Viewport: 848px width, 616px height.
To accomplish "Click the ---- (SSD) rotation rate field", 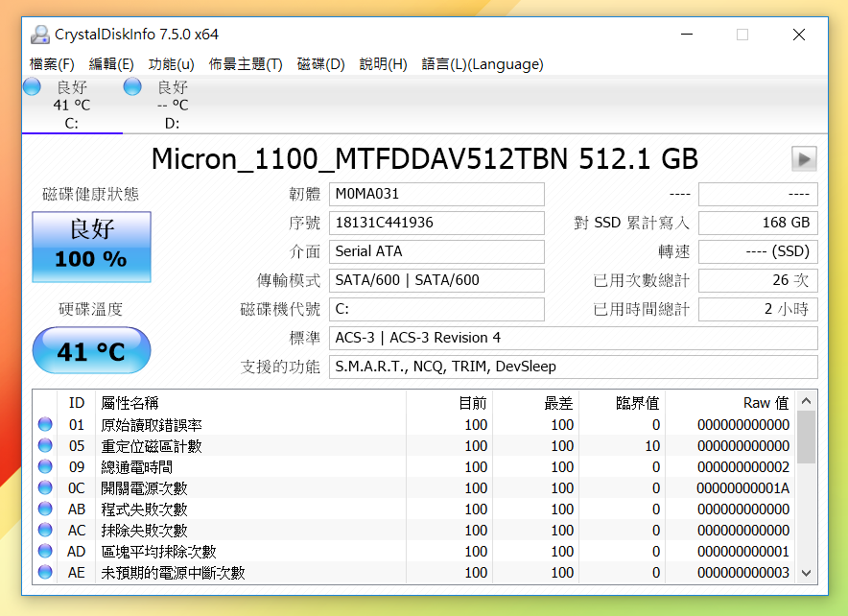I will (758, 251).
